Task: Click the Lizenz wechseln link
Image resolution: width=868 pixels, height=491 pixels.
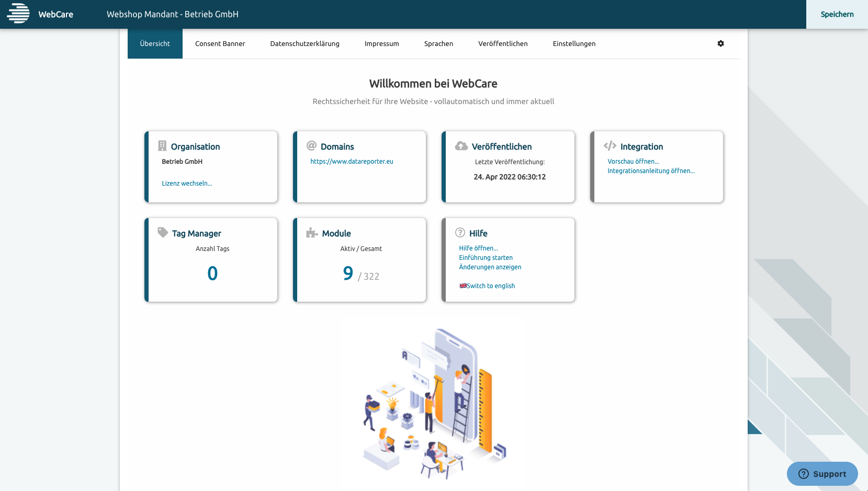Action: tap(187, 184)
